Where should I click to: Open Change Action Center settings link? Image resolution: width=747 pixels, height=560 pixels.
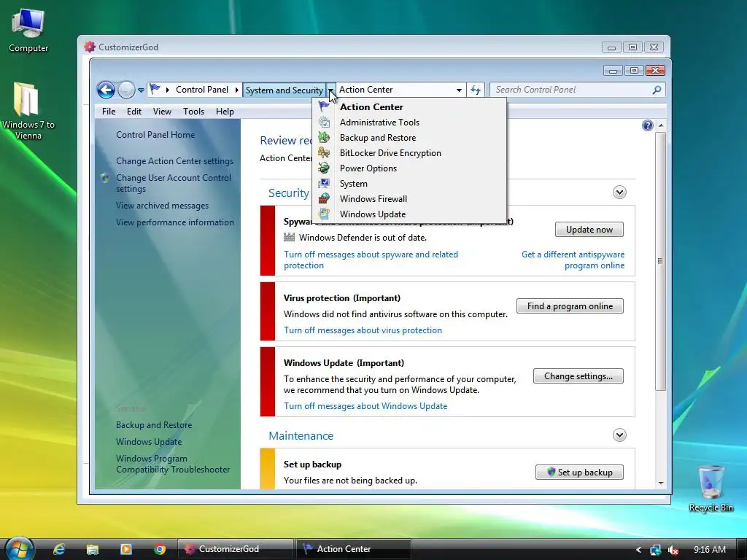(174, 161)
